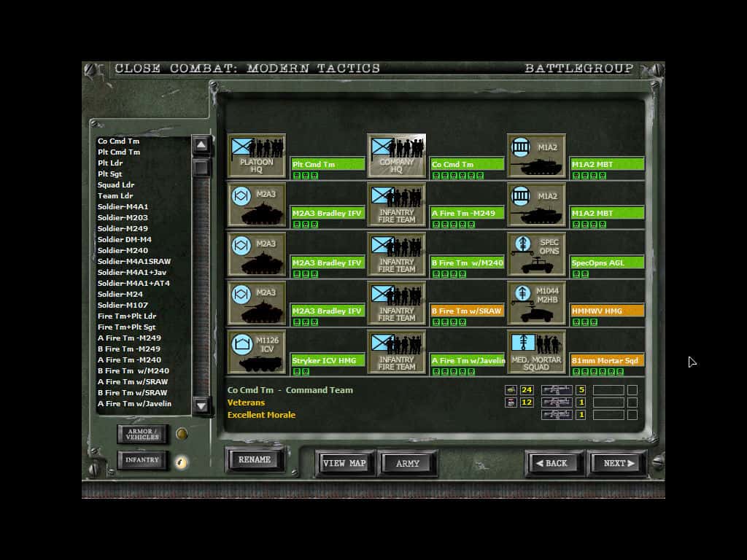747x560 pixels.
Task: Pick Infantry Fire Team icon beside orange B Fire Tm w/SRAW
Action: (396, 303)
